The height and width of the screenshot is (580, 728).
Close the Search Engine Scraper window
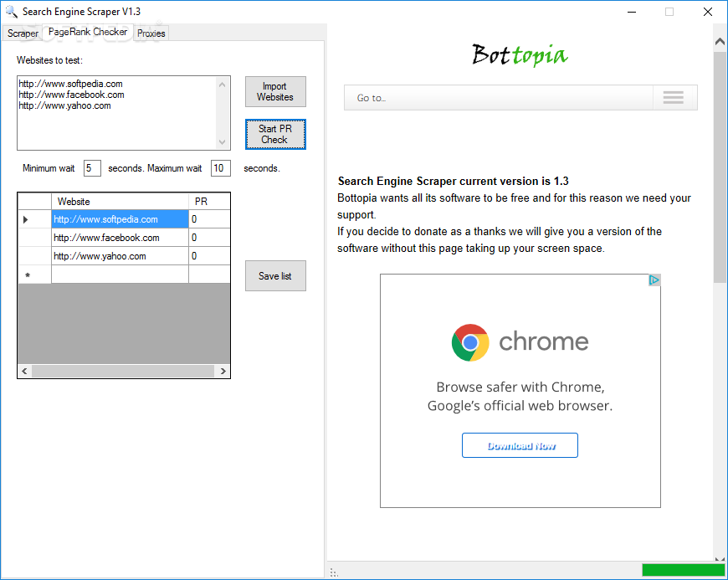(708, 12)
